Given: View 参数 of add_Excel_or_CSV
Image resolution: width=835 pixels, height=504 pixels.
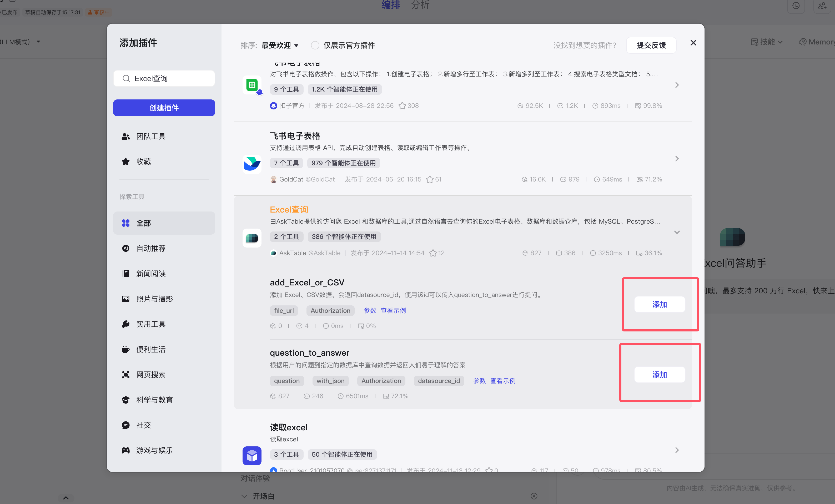Looking at the screenshot, I should point(370,310).
